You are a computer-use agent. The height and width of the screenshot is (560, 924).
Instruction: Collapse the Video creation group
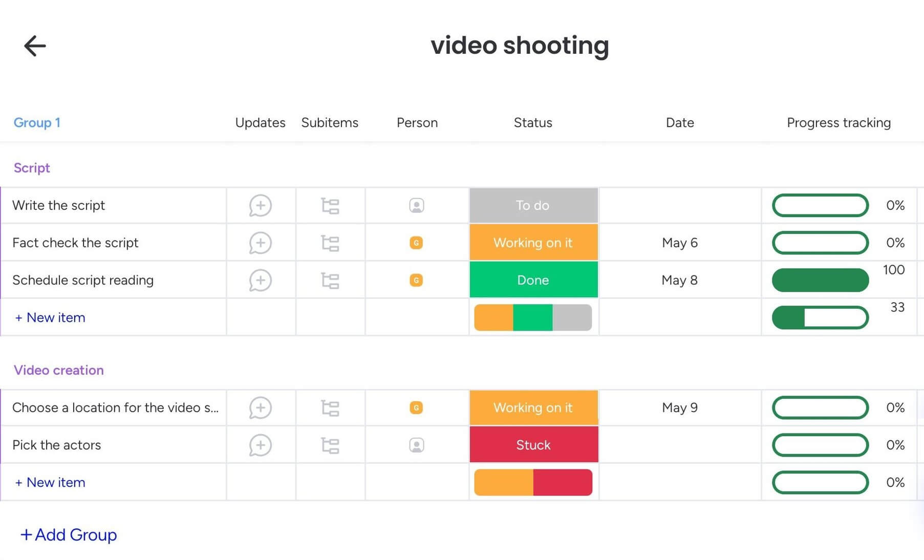point(59,370)
